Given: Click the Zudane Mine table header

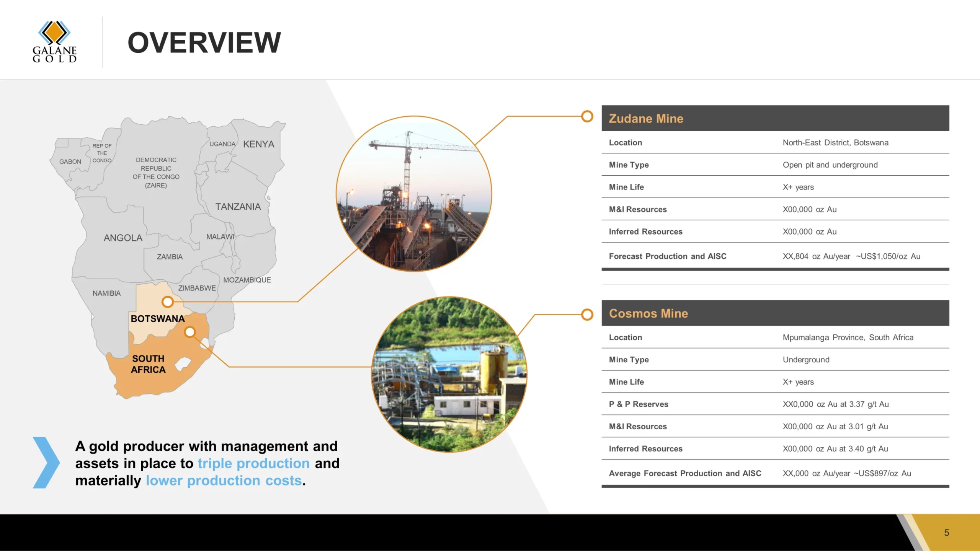Looking at the screenshot, I should (775, 118).
